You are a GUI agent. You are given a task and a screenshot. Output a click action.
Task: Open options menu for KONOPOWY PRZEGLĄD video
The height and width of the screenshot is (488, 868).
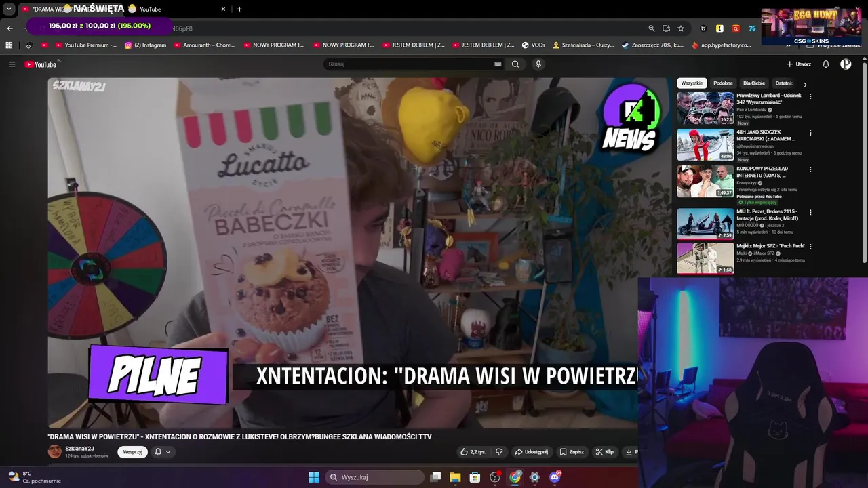(810, 169)
